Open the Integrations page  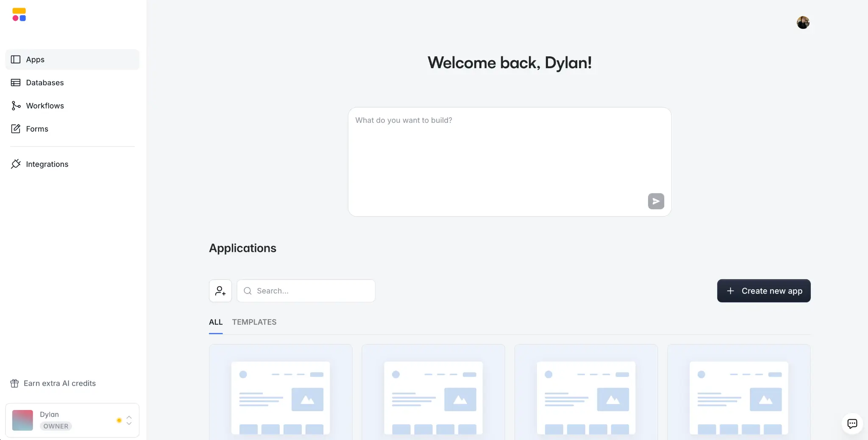coord(47,164)
